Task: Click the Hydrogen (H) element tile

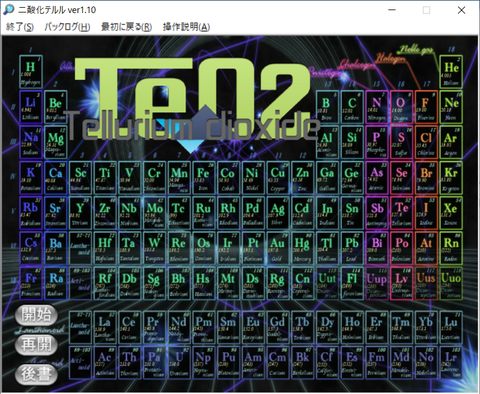Action: (x=31, y=72)
